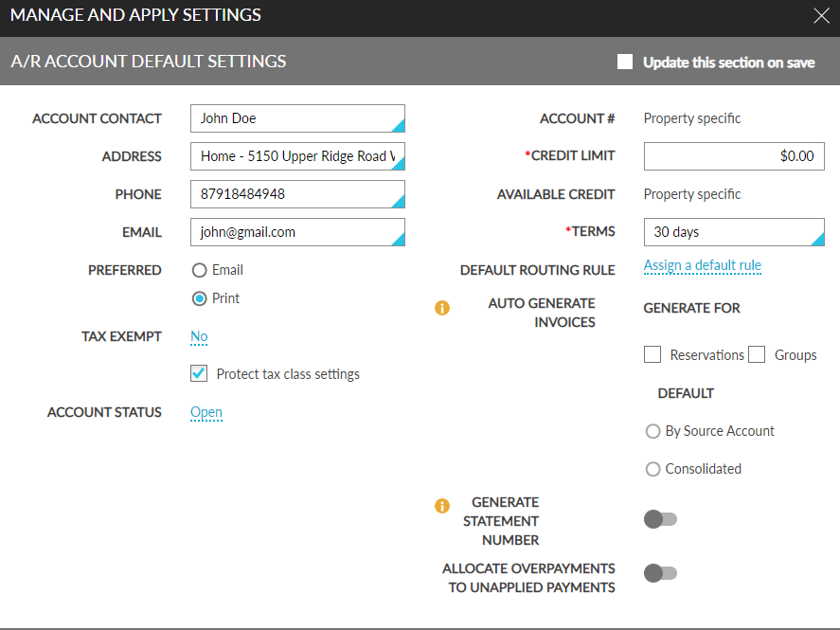Click the info icon beside Auto Generate Invoices
Viewport: 840px width, 630px height.
[x=442, y=307]
